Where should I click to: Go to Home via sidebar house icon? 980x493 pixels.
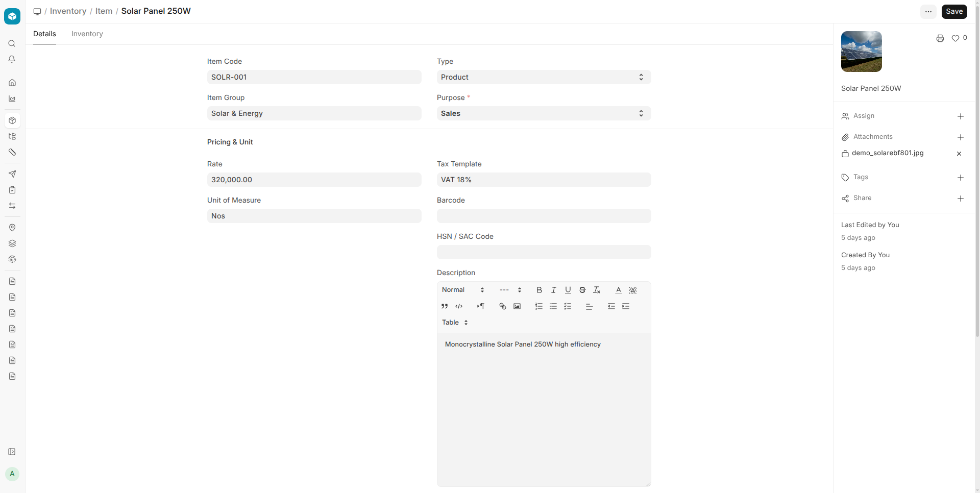12,83
